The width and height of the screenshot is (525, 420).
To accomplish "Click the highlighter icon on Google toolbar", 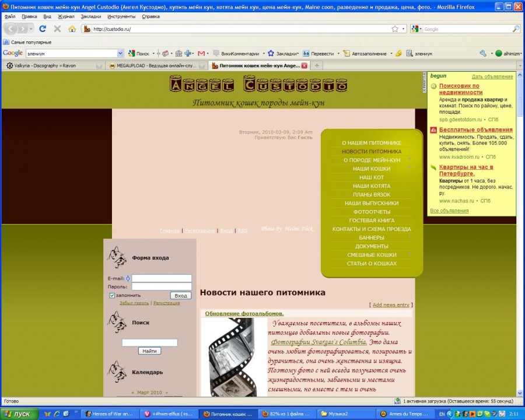I will pyautogui.click(x=398, y=53).
